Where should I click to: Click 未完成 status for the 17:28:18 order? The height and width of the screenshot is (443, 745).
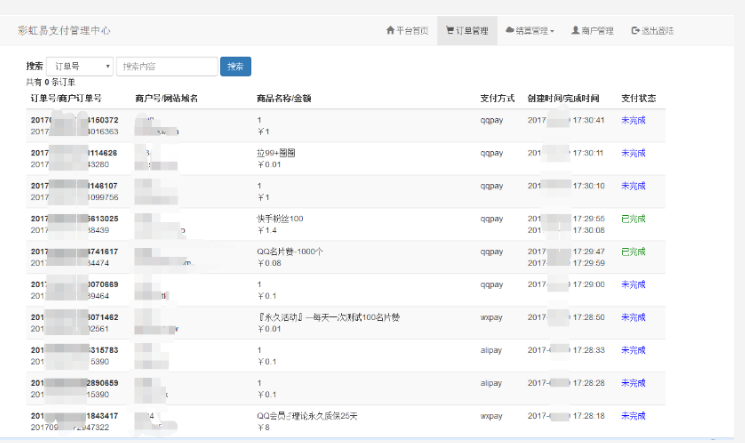tap(633, 415)
